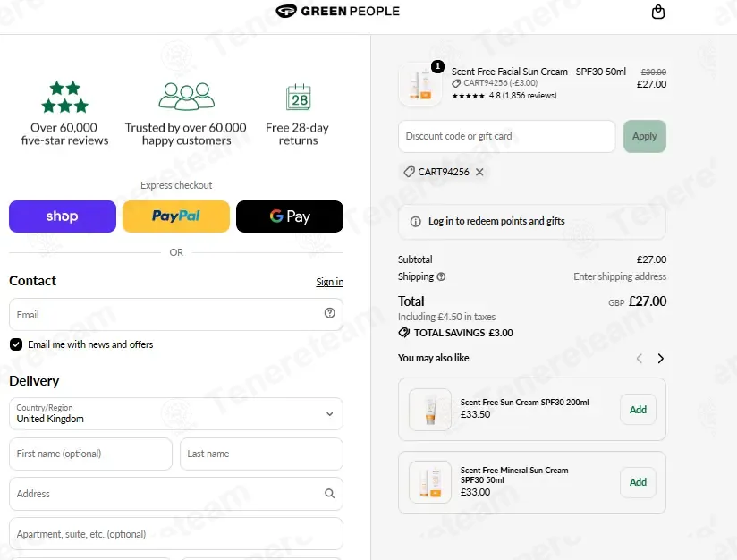Viewport: 737px width, 560px height.
Task: Click the 4.8 (1,856 reviews) rating text
Action: [522, 96]
